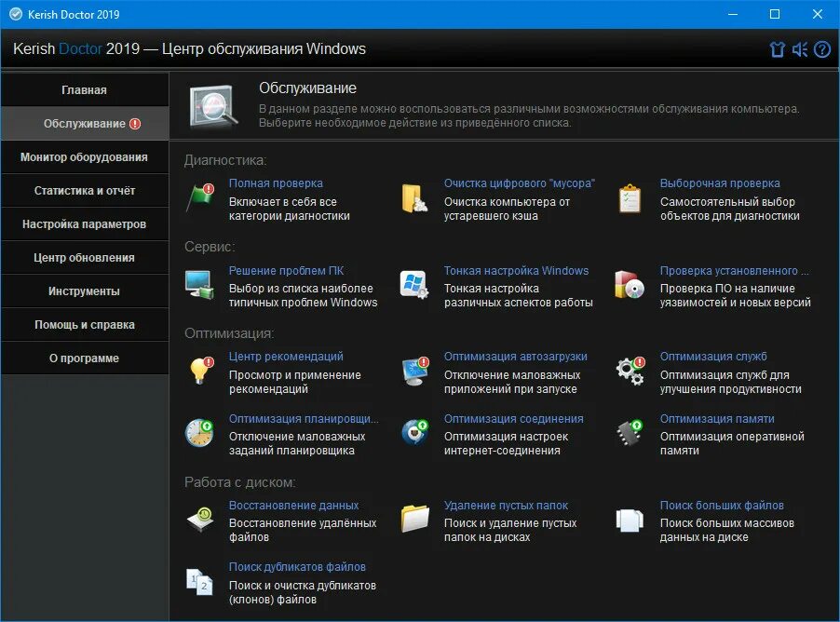Click the clipboard icon for Выборочная проверка
The height and width of the screenshot is (622, 840).
pos(630,198)
